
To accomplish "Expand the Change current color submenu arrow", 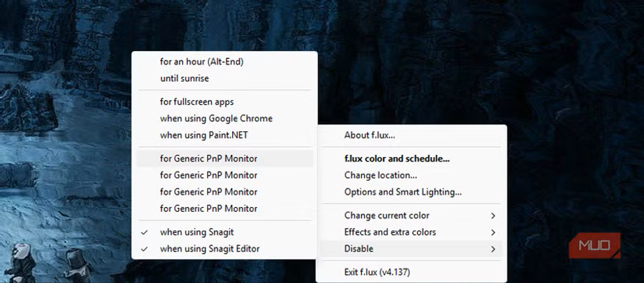I will pyautogui.click(x=493, y=216).
